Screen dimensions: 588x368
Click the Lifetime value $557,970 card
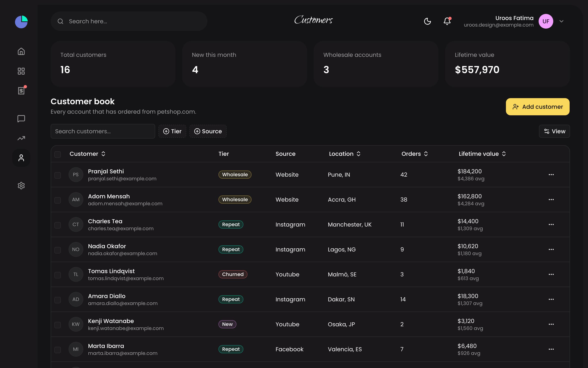point(507,64)
